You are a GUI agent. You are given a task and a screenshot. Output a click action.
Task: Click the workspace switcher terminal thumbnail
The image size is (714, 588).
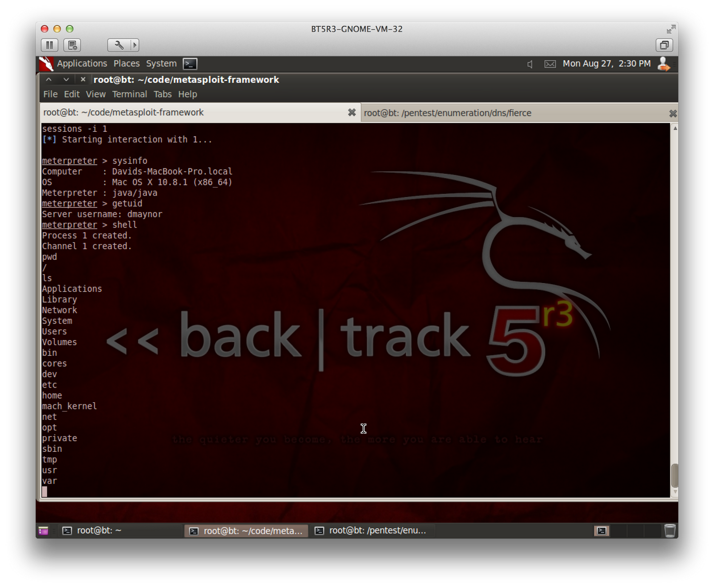click(x=602, y=531)
